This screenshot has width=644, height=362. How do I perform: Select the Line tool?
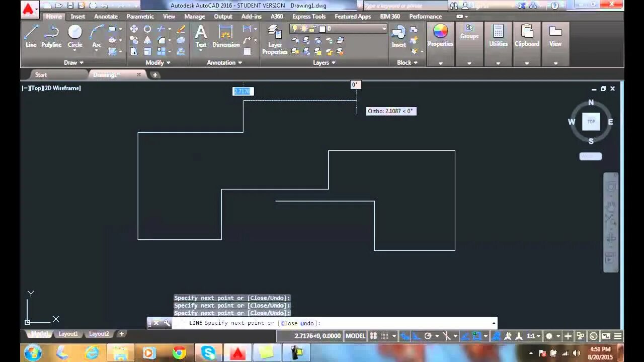pos(31,36)
